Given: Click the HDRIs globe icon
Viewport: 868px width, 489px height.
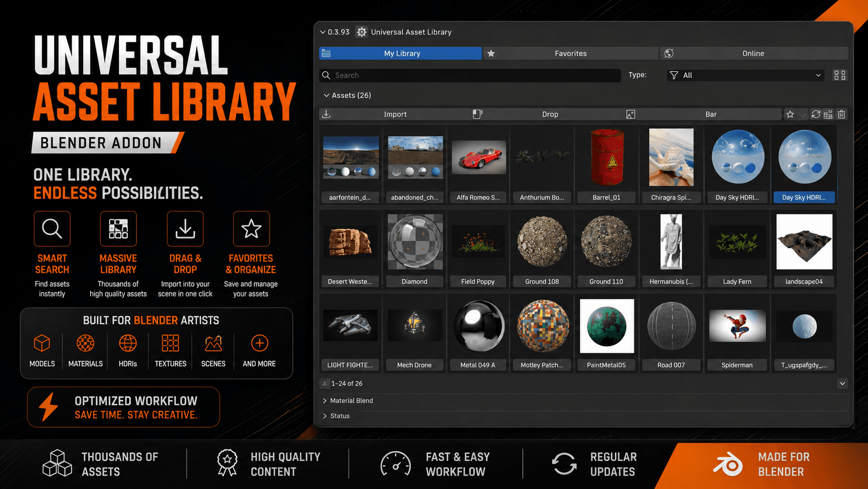Looking at the screenshot, I should point(128,343).
